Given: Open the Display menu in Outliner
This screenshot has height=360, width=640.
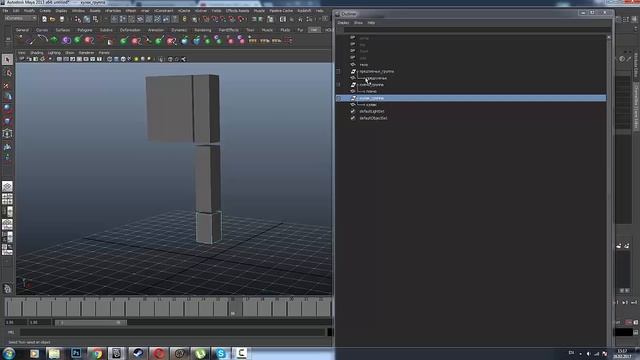Looking at the screenshot, I should [343, 23].
